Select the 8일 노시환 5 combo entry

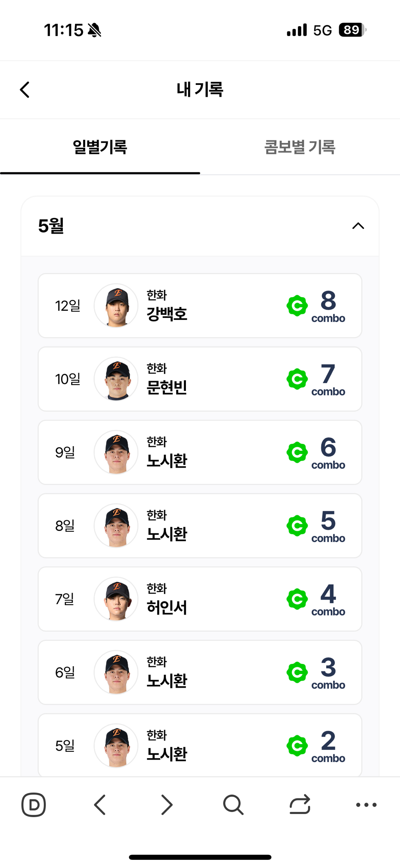(x=200, y=525)
